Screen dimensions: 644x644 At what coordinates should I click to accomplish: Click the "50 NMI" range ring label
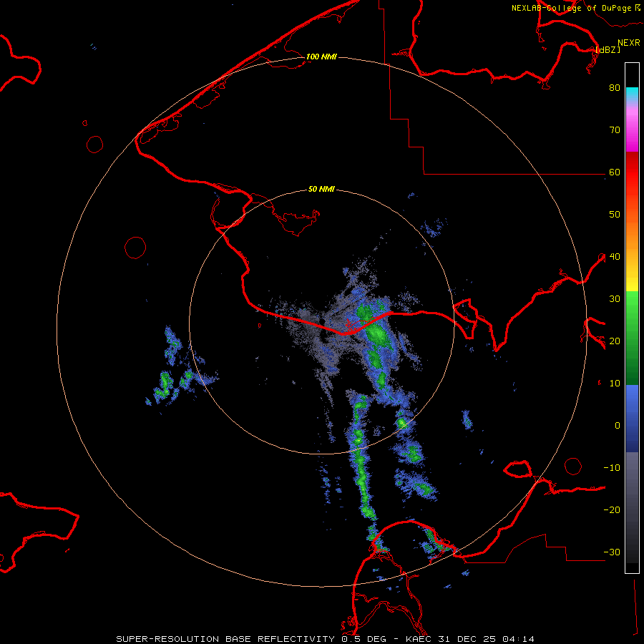coord(321,190)
